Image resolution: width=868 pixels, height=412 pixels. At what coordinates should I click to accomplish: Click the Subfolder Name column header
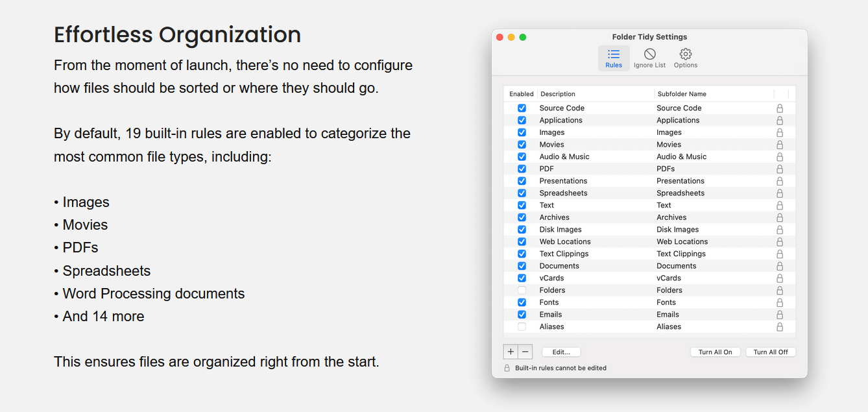coord(714,94)
